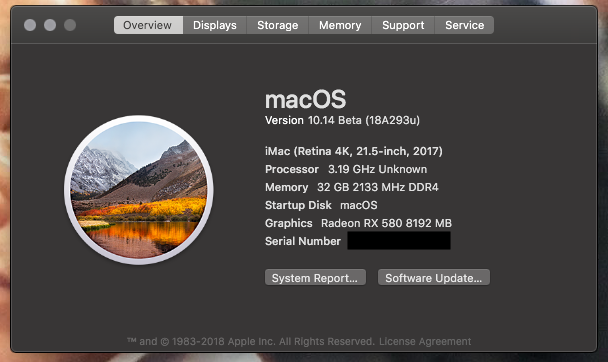Open the Displays tab
Image resolution: width=608 pixels, height=362 pixels.
[215, 25]
